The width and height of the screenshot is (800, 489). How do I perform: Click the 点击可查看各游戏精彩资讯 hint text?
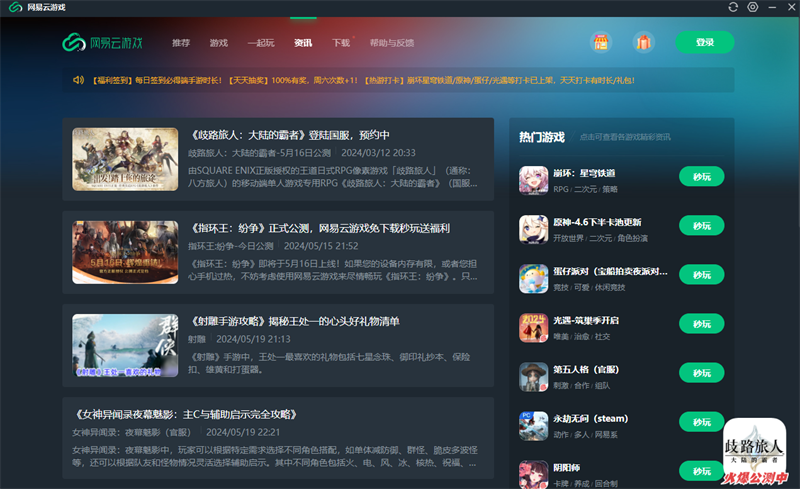pos(625,137)
